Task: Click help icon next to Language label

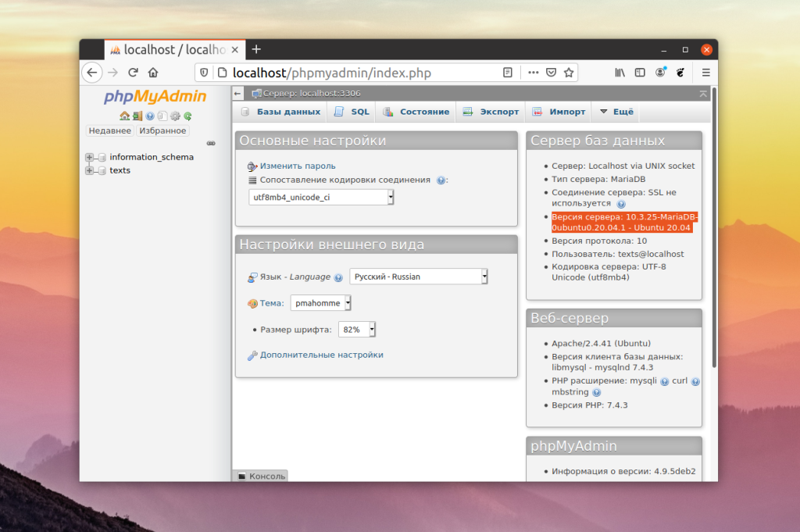Action: pyautogui.click(x=338, y=277)
